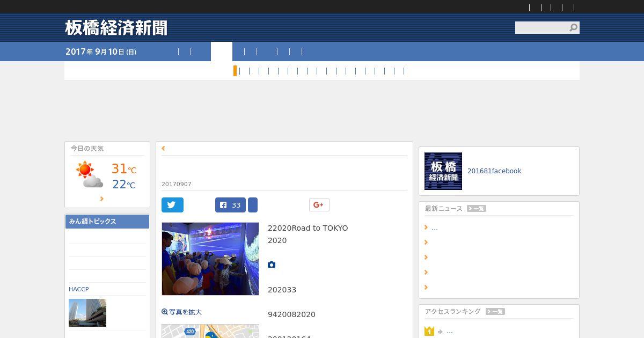Open the article photo of children at exhibit

click(210, 259)
